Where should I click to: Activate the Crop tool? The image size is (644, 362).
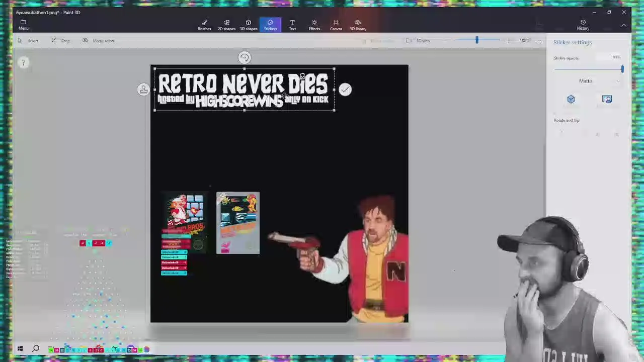coord(61,41)
